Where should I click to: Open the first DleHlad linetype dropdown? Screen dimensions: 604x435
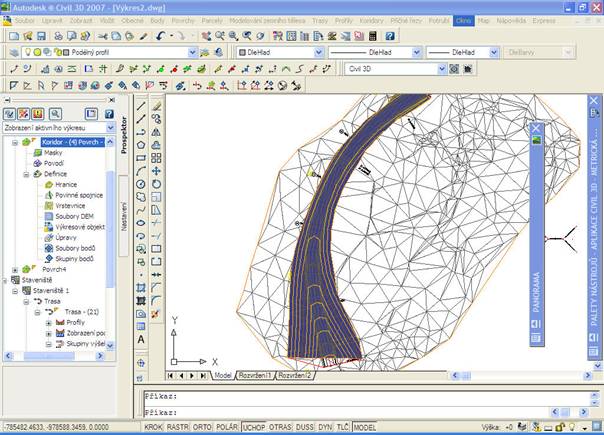coord(416,52)
